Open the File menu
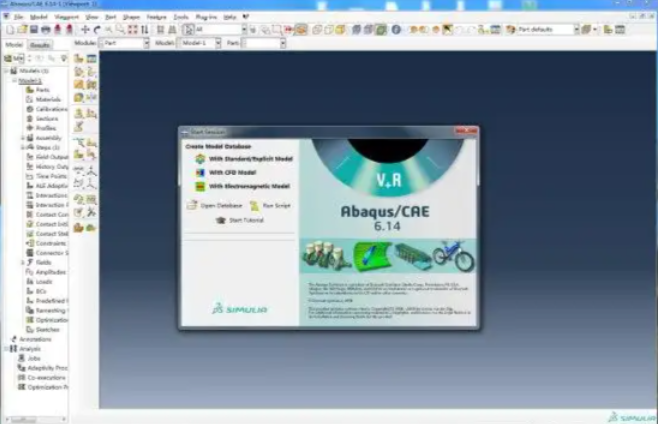This screenshot has width=658, height=424. (18, 17)
